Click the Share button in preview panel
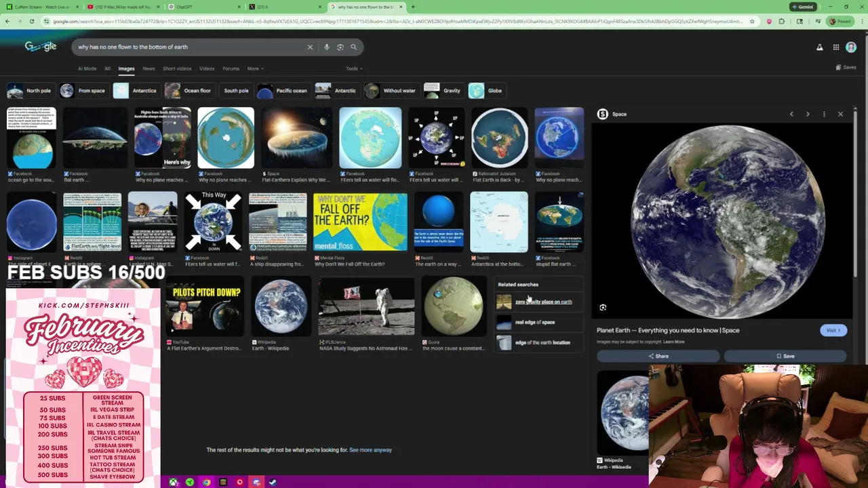 [658, 356]
